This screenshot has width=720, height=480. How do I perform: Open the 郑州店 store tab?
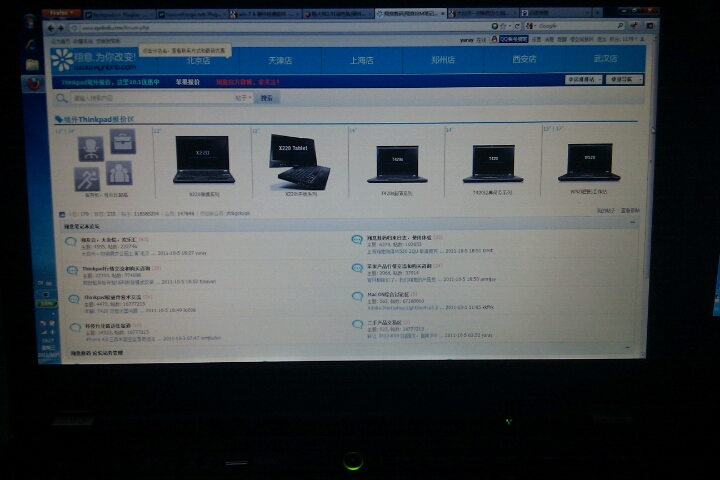(443, 59)
